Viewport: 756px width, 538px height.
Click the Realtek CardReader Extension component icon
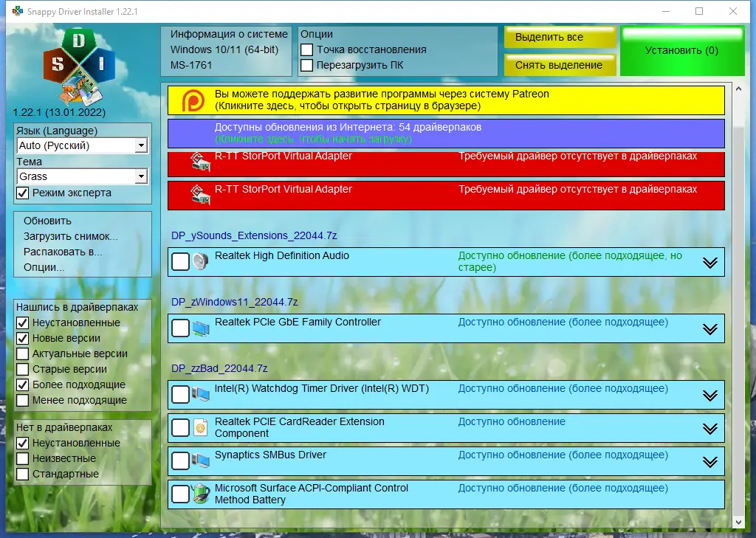tap(200, 427)
